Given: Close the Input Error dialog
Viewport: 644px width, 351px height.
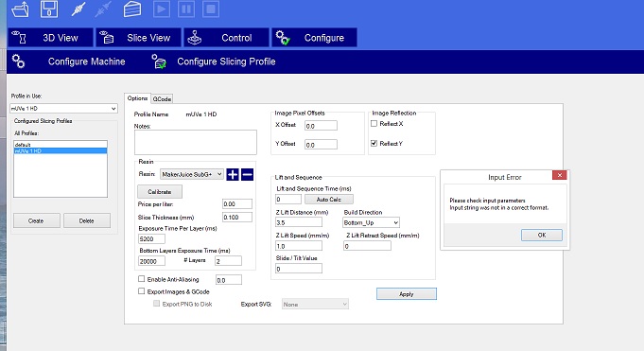Looking at the screenshot, I should (560, 175).
